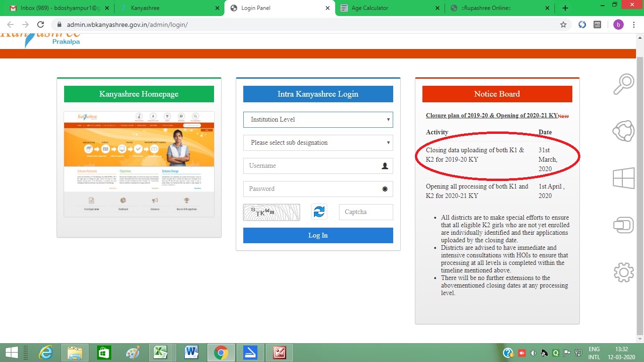Image resolution: width=644 pixels, height=362 pixels.
Task: Click the calendar extension icon in toolbar
Action: tap(597, 25)
